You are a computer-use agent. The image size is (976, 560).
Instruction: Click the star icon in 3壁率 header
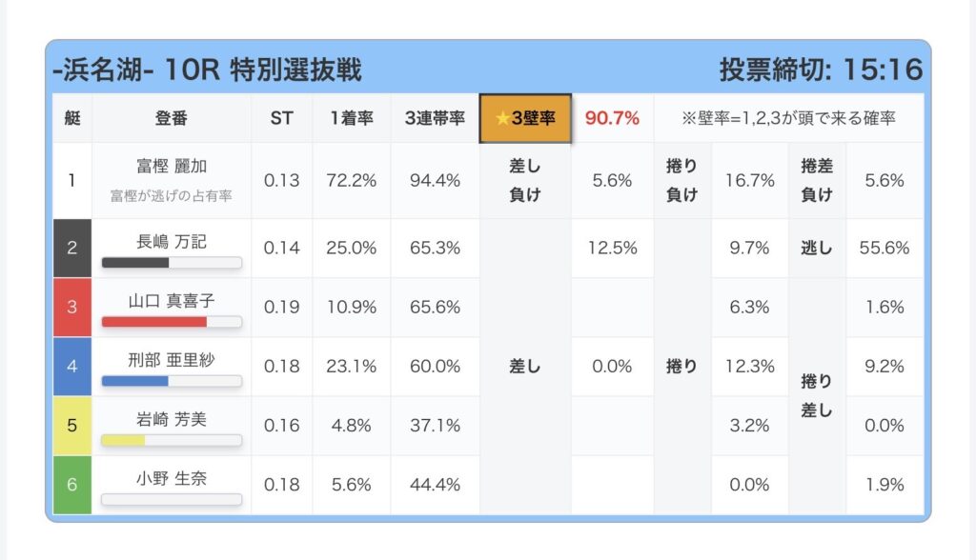click(x=502, y=117)
